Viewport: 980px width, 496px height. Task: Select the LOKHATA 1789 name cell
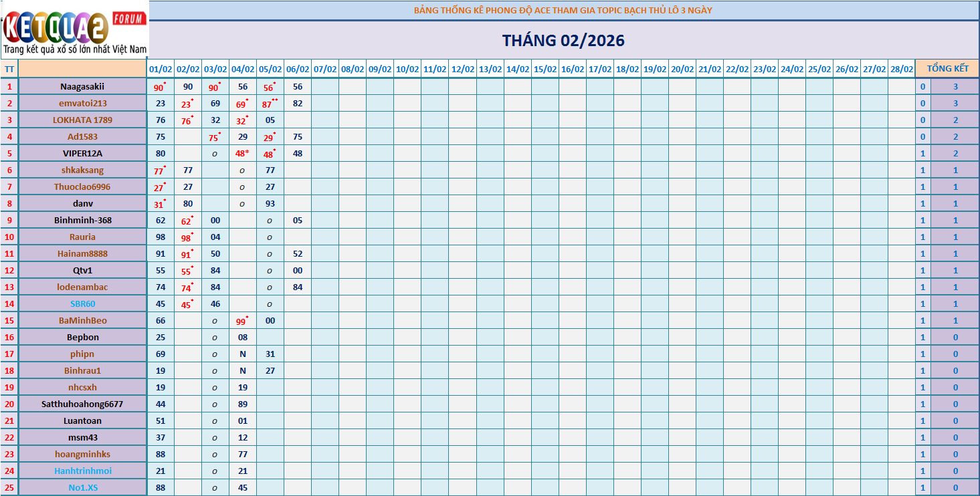(x=82, y=120)
